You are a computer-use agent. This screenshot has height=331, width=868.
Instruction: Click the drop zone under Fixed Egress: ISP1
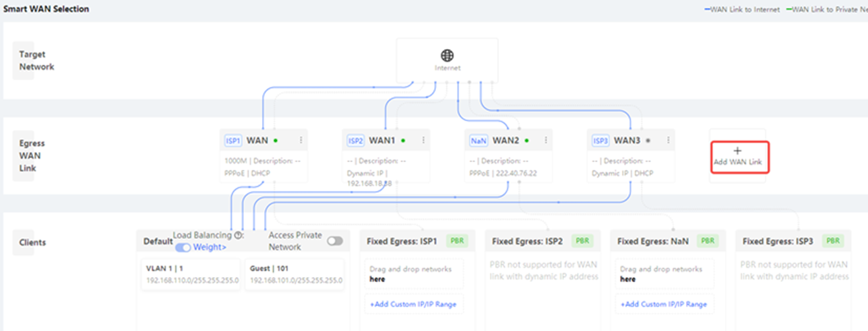click(x=413, y=274)
